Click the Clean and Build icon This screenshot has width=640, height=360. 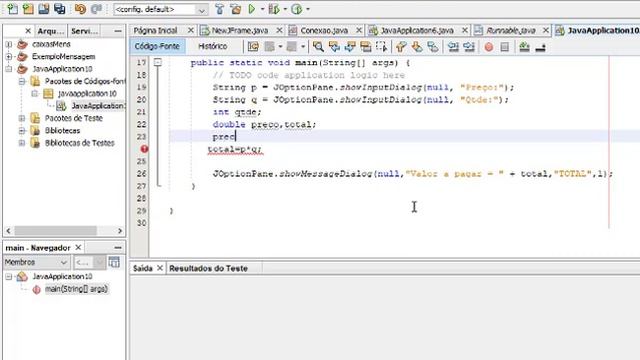pyautogui.click(x=236, y=9)
